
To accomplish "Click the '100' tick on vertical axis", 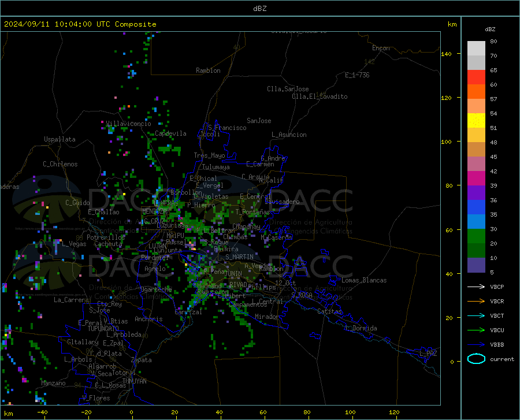I will (x=446, y=142).
